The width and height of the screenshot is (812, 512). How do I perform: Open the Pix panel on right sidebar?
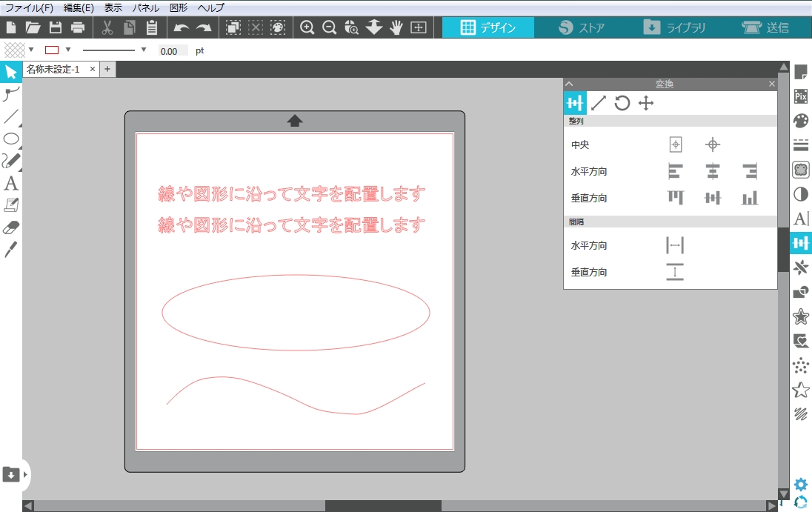point(801,96)
